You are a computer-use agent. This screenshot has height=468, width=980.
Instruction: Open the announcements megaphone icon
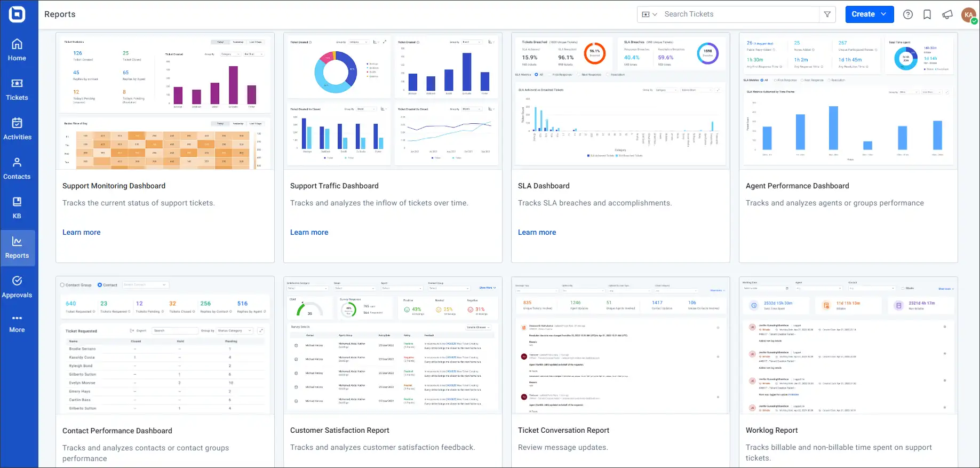(947, 14)
